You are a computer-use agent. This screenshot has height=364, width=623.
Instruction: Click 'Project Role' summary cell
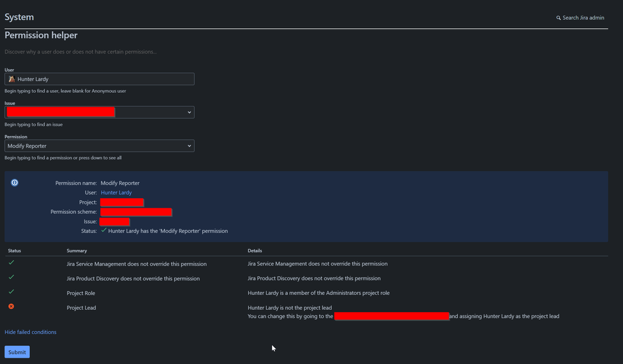[x=80, y=293]
